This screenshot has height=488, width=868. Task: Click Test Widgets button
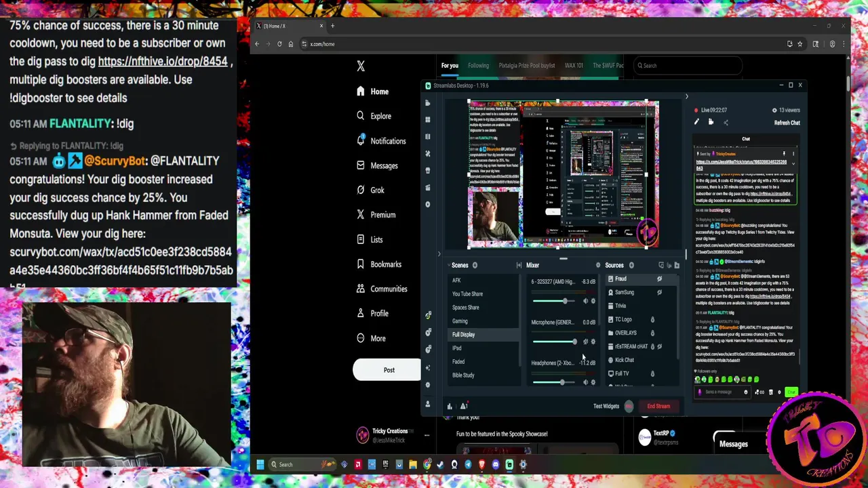pos(606,406)
